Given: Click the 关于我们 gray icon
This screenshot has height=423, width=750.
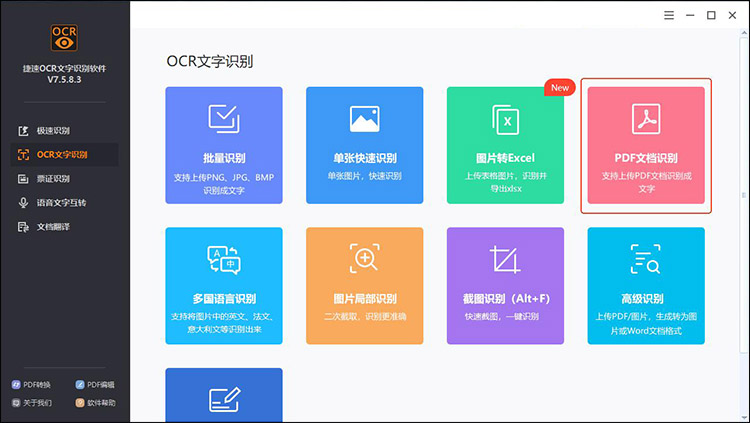Looking at the screenshot, I should click(x=16, y=403).
